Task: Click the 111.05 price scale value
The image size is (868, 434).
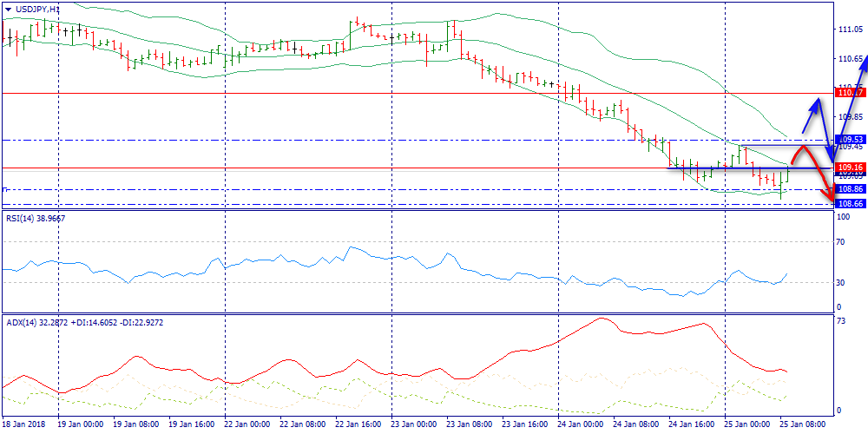Action: (x=851, y=30)
